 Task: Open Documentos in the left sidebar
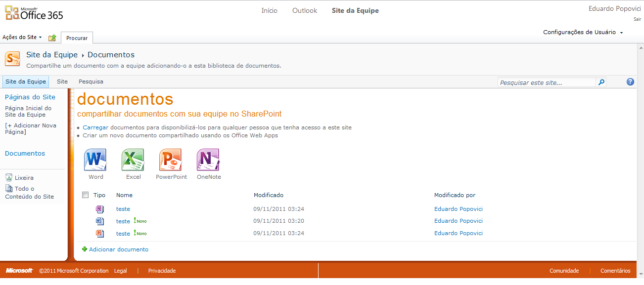pos(25,153)
